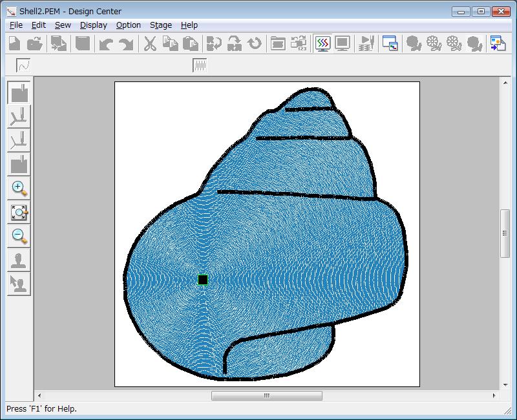Open the Display menu

[94, 25]
